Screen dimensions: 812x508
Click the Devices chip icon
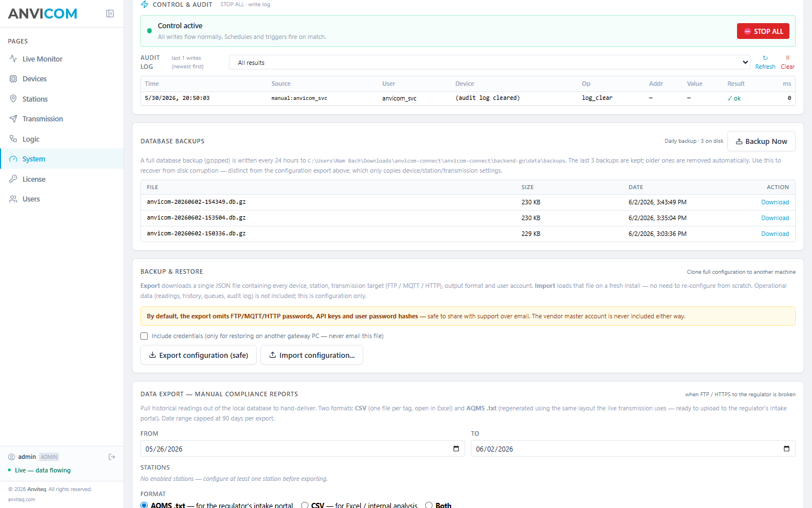click(x=13, y=79)
